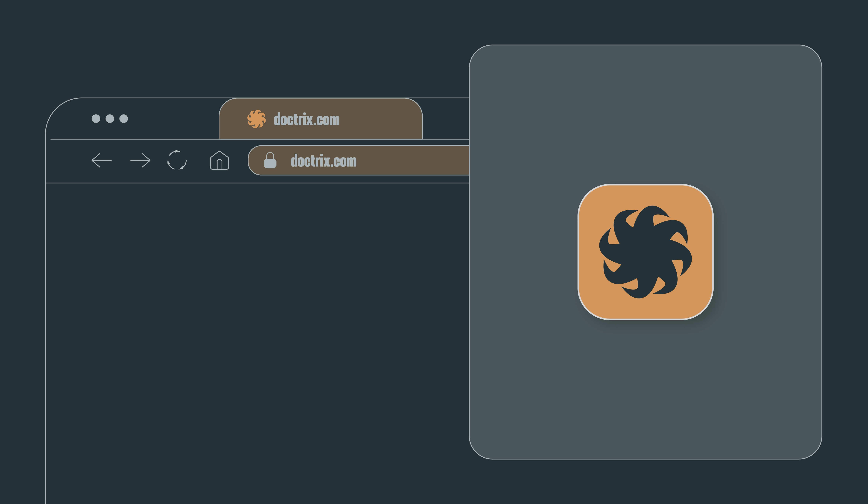Click the rightmost window control dot
Screen dimensions: 868x504
[124, 119]
